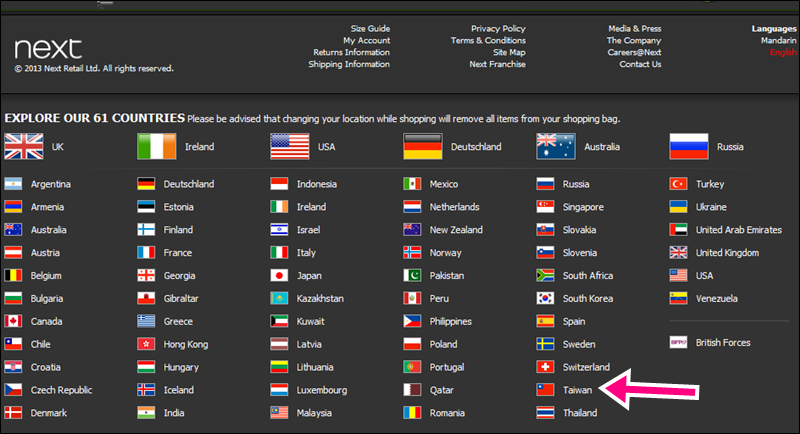This screenshot has width=800, height=434.
Task: Open the Size Guide link
Action: tap(370, 29)
